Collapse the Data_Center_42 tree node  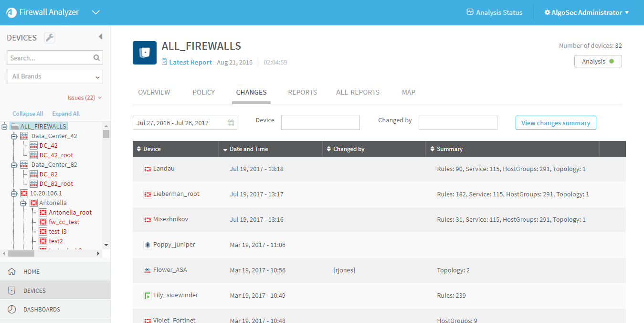click(14, 136)
